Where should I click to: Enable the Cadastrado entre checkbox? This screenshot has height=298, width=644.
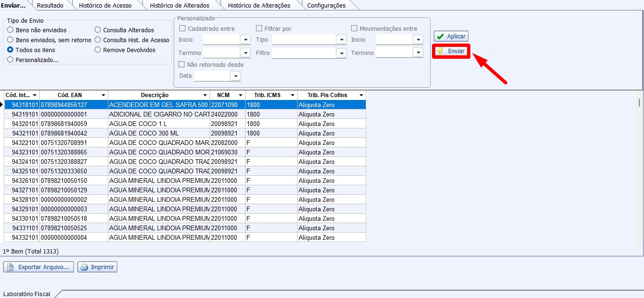(182, 28)
